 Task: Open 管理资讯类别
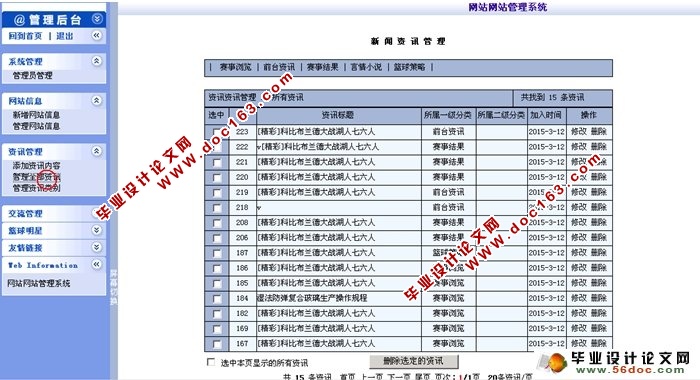click(36, 188)
